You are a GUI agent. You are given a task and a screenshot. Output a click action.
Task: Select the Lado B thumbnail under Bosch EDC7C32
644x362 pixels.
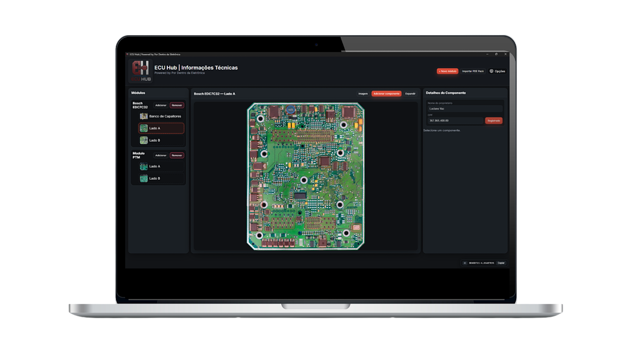[x=144, y=140]
